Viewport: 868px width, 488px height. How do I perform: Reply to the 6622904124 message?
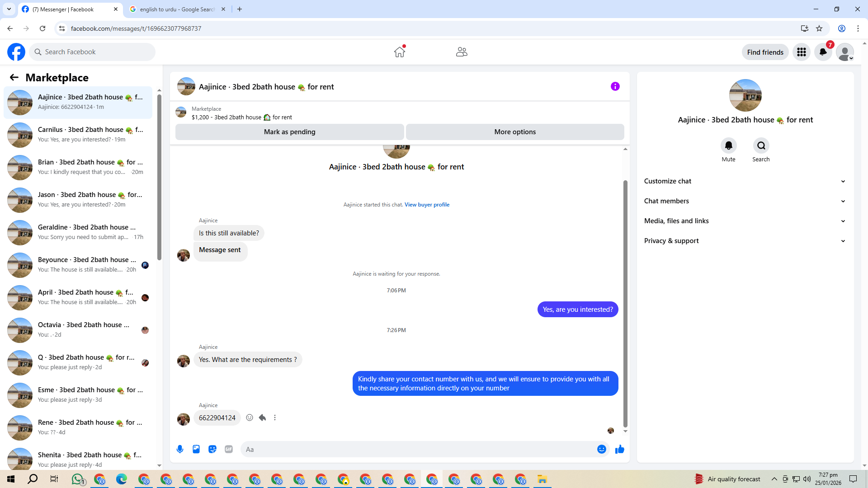pyautogui.click(x=262, y=418)
